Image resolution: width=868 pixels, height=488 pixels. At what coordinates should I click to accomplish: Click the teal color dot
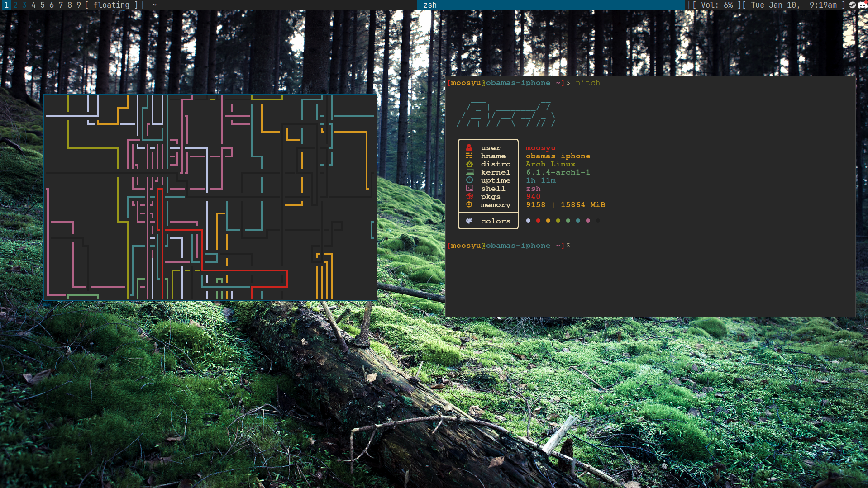point(578,221)
